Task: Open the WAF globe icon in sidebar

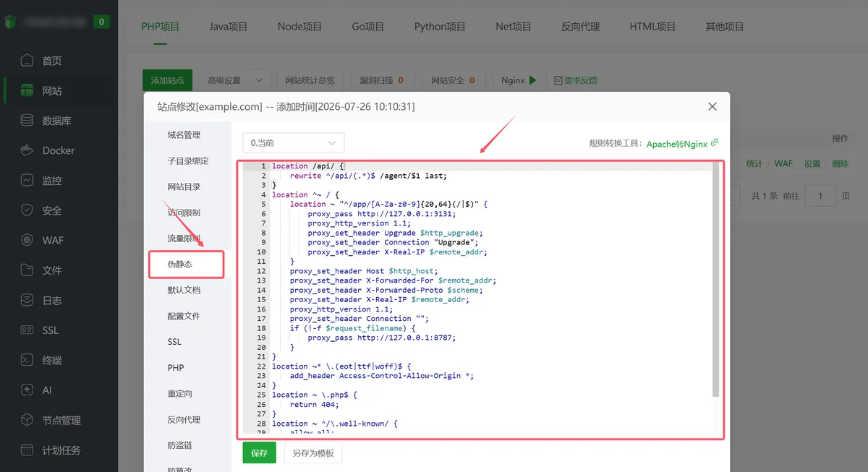Action: 27,240
